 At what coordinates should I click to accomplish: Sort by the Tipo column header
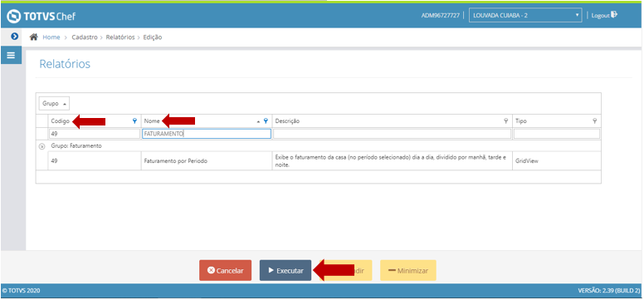(521, 121)
